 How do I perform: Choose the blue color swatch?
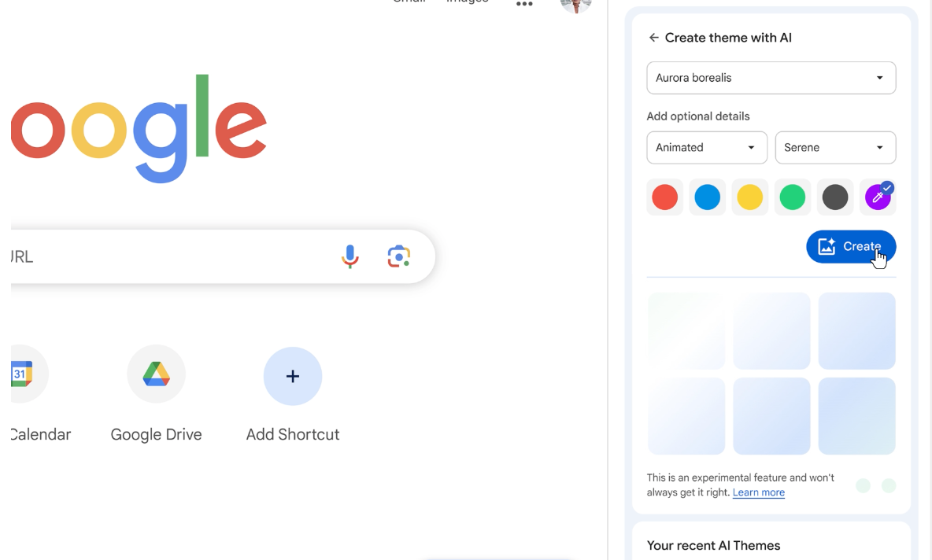point(708,197)
